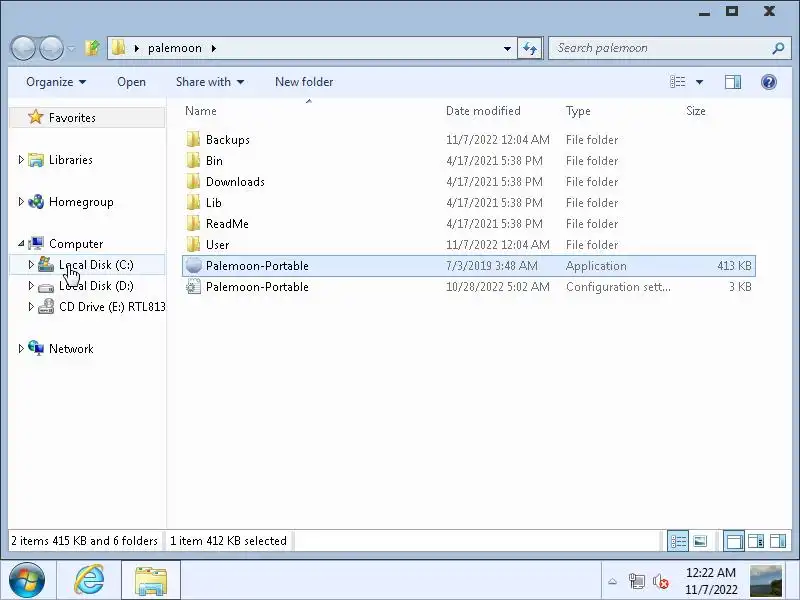Switch to thumbnails view in status bar
Image resolution: width=800 pixels, height=600 pixels.
coord(700,541)
